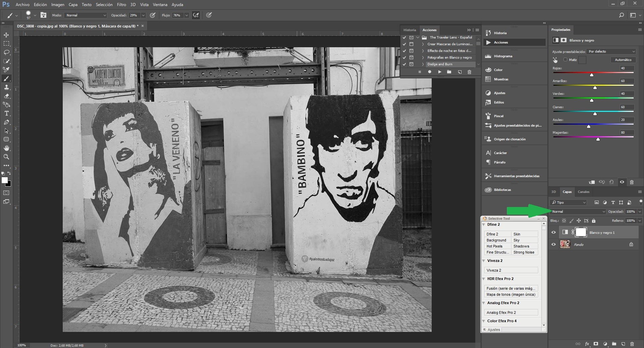Select the Rectangle shape tool
Screen dimensions: 644x348
tap(6, 139)
